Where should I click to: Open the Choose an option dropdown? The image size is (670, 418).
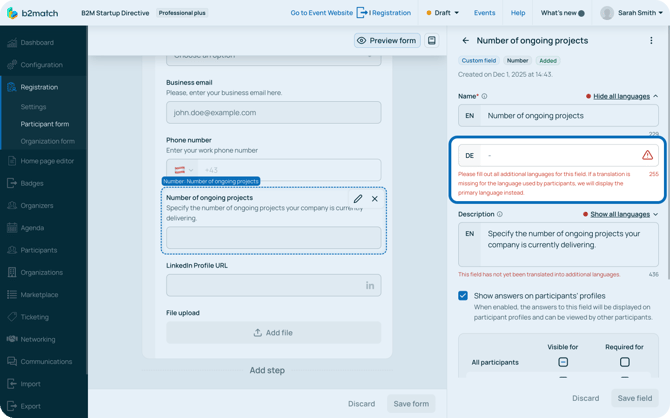pos(273,60)
